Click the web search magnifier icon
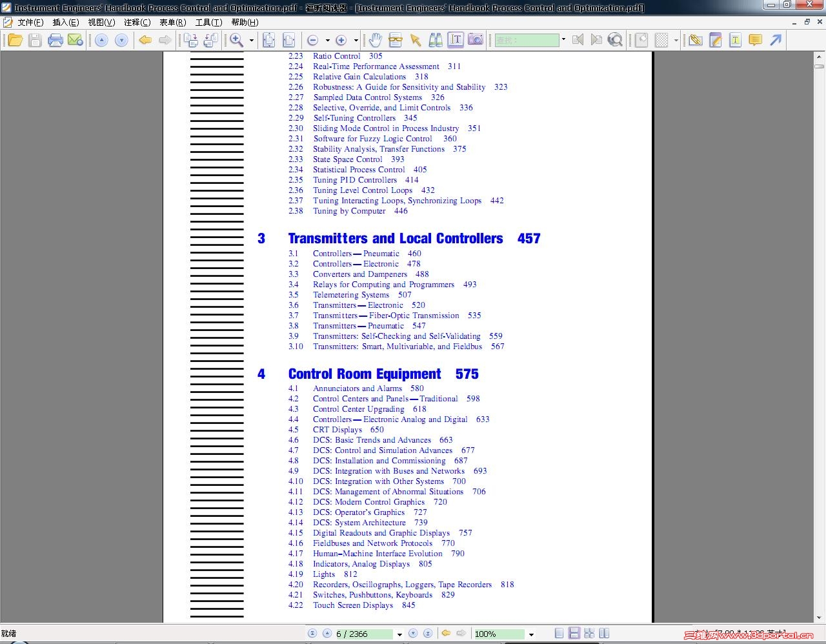 click(616, 40)
